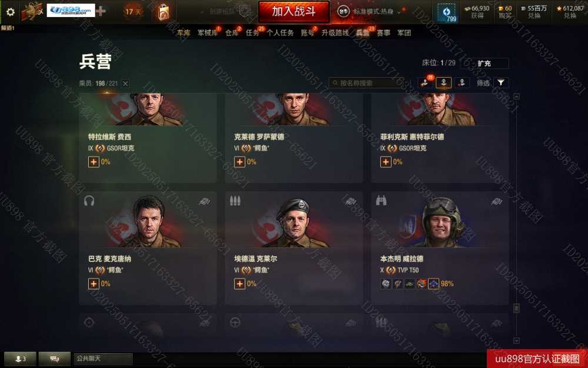588x368 pixels.
Task: Toggle the highlighted crew members view icon
Action: 443,82
